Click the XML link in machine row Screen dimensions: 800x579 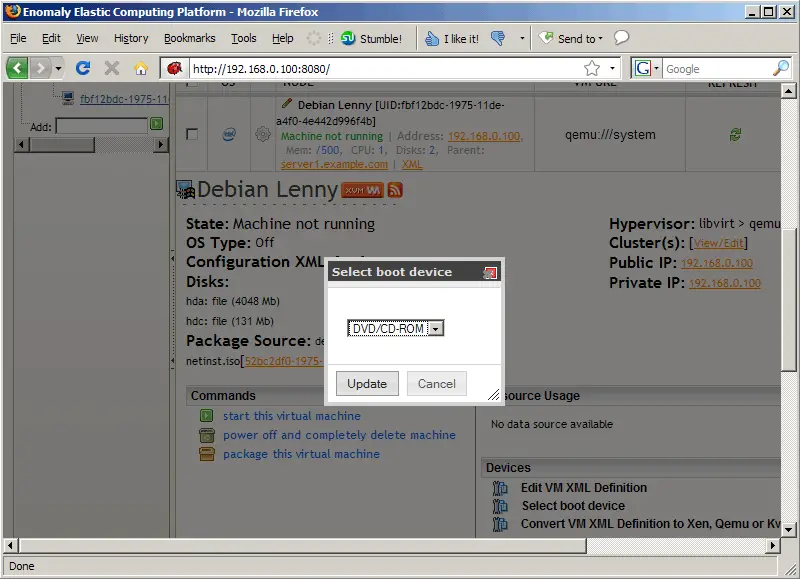click(x=412, y=164)
